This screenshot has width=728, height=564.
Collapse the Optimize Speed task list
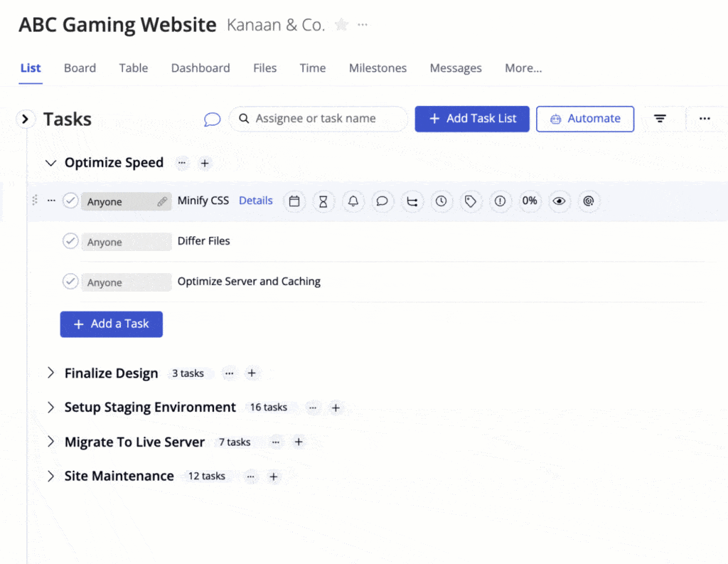coord(50,163)
